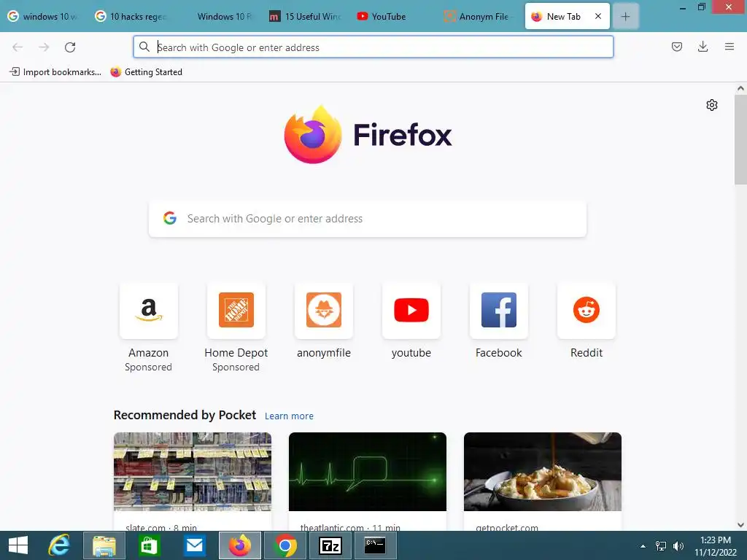Open the slate.com Pocket story thumbnail
Image resolution: width=747 pixels, height=560 pixels.
click(193, 472)
